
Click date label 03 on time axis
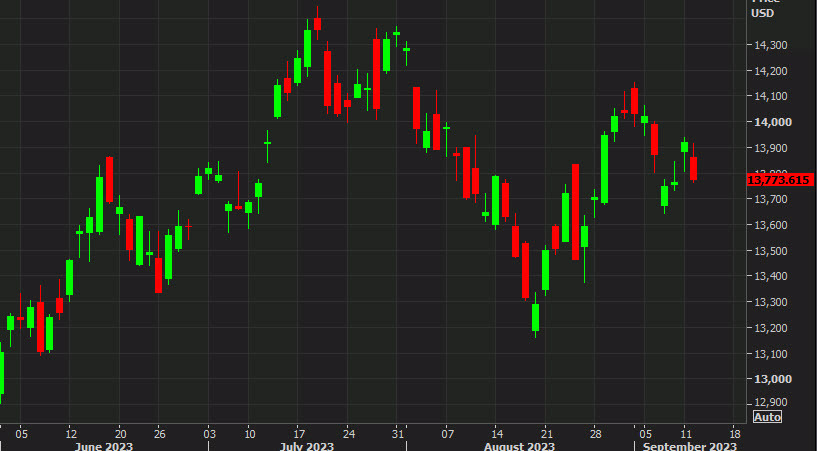pyautogui.click(x=209, y=434)
